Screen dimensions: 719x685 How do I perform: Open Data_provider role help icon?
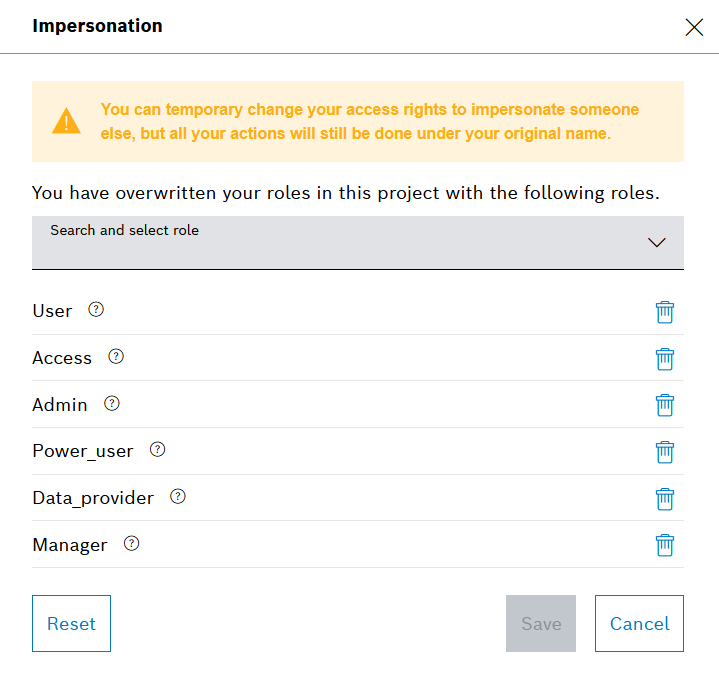178,496
